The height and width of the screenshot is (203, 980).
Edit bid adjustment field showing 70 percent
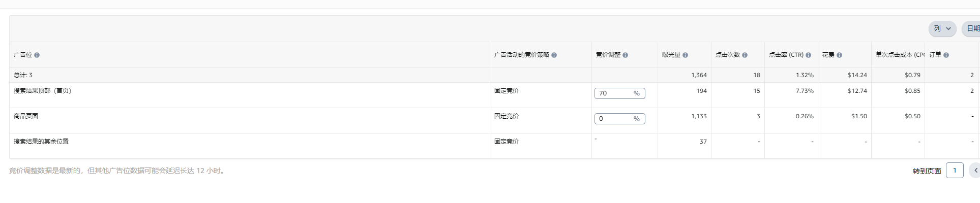coord(619,93)
